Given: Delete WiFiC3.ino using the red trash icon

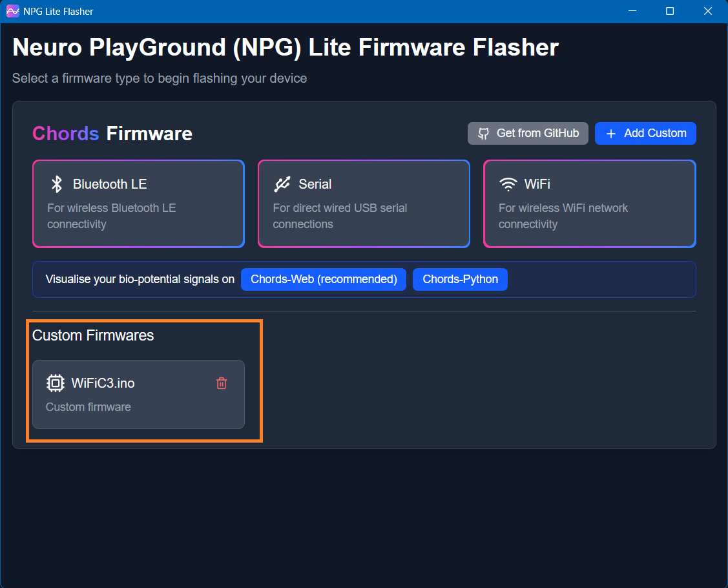Looking at the screenshot, I should click(x=222, y=383).
